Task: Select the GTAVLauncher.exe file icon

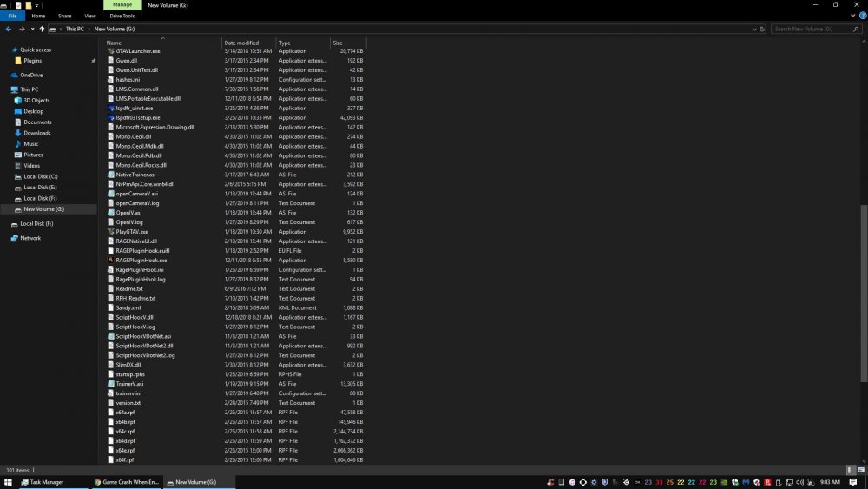Action: [x=111, y=51]
